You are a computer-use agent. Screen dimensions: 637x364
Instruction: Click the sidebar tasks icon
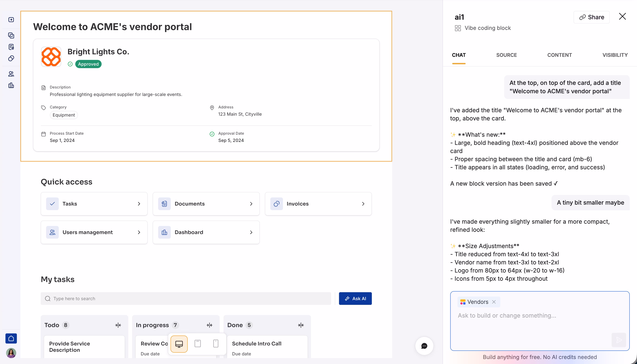[11, 36]
